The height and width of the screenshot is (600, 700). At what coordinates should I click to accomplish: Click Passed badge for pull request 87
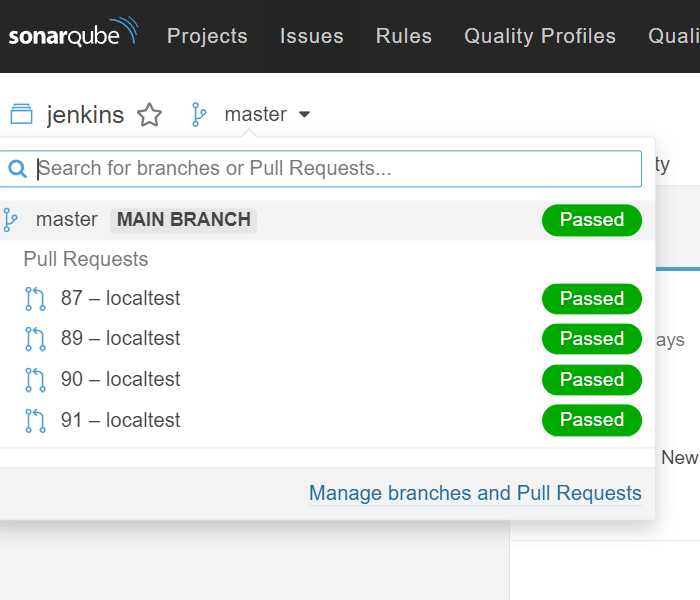pos(592,299)
